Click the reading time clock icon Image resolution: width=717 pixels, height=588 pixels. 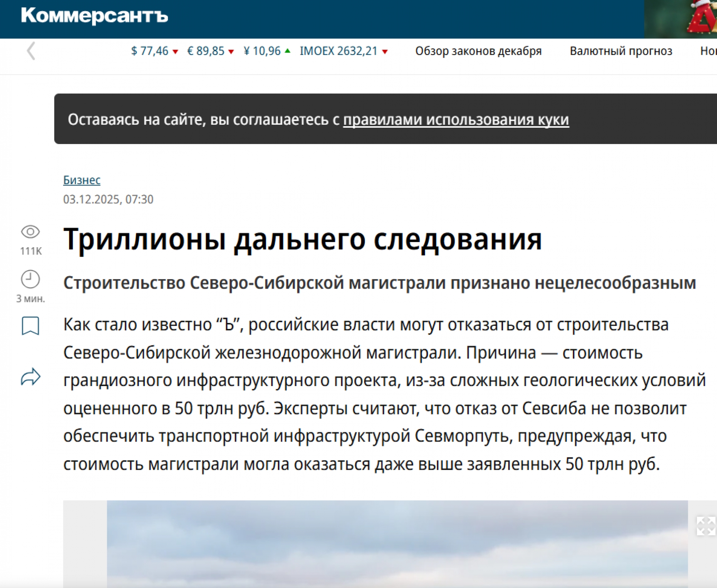(30, 279)
